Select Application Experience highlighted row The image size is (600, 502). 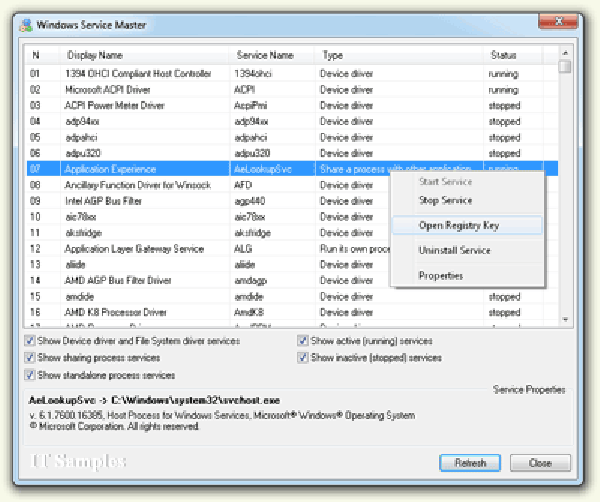click(292, 169)
